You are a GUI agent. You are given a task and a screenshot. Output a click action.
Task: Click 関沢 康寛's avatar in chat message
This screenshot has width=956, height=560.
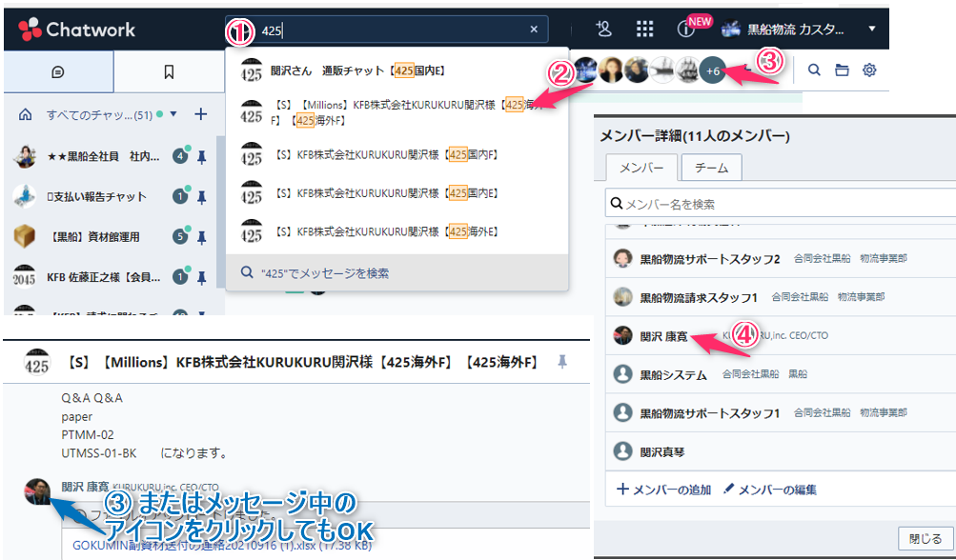click(x=37, y=491)
